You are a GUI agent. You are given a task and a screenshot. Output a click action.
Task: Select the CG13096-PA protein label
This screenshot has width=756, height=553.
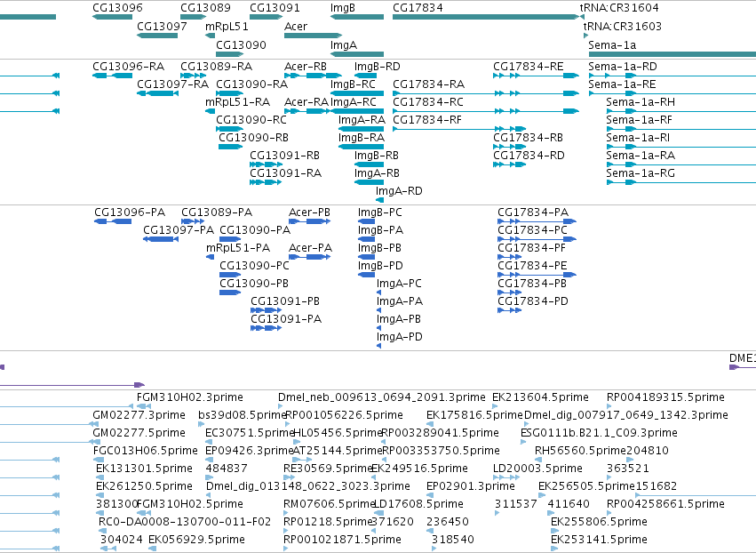[x=129, y=212]
